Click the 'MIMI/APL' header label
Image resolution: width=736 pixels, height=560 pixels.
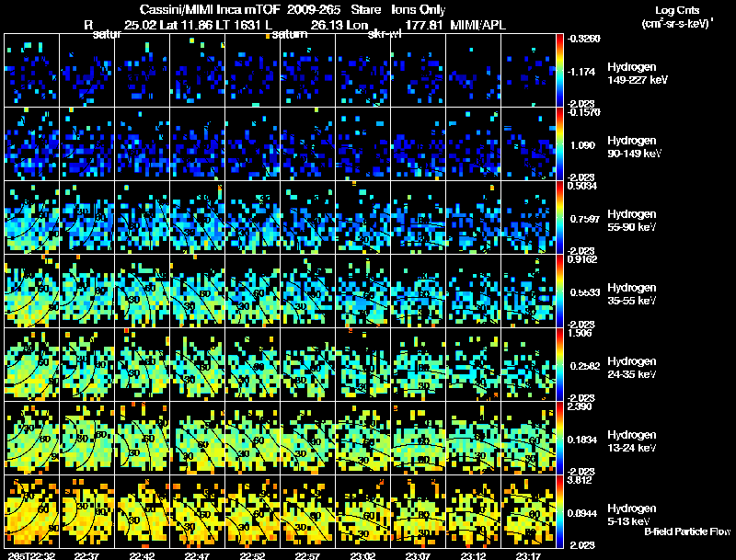click(x=477, y=25)
